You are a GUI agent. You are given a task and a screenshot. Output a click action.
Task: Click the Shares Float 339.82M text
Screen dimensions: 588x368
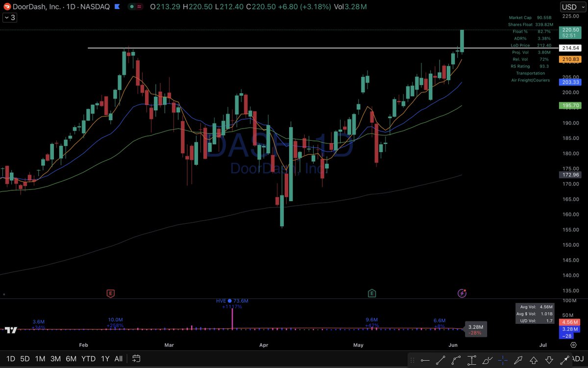(x=530, y=25)
